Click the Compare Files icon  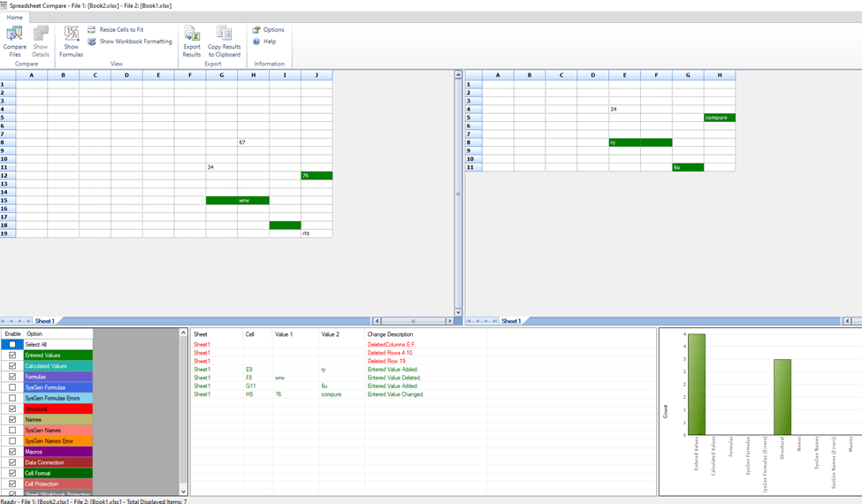(x=14, y=34)
